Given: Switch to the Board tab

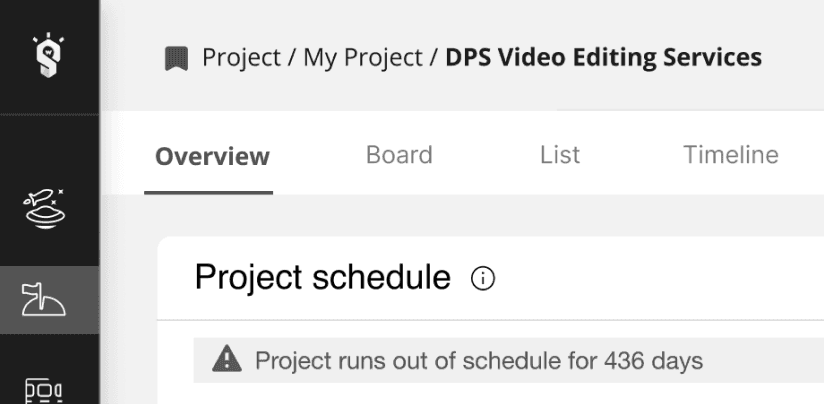Looking at the screenshot, I should click(x=399, y=155).
